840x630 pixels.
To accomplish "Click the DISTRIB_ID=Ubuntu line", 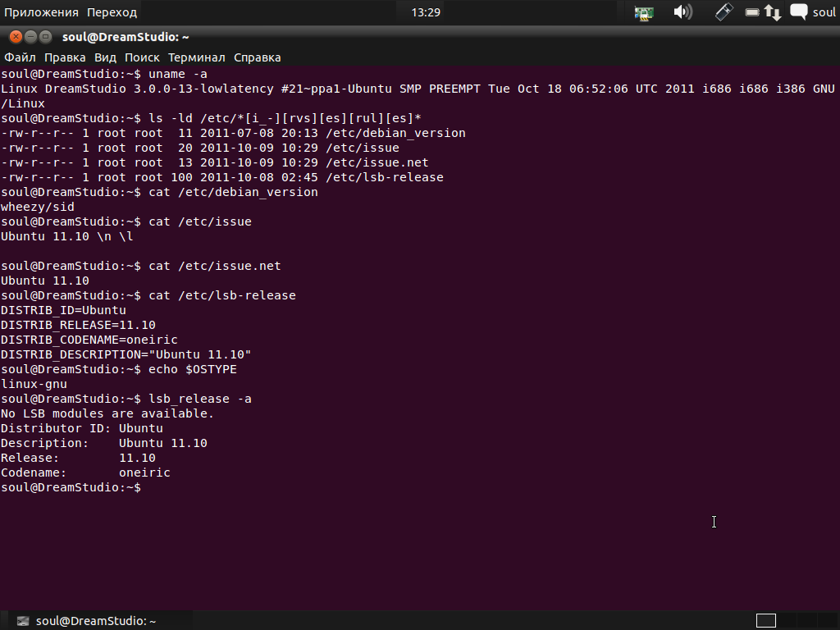I will coord(63,310).
